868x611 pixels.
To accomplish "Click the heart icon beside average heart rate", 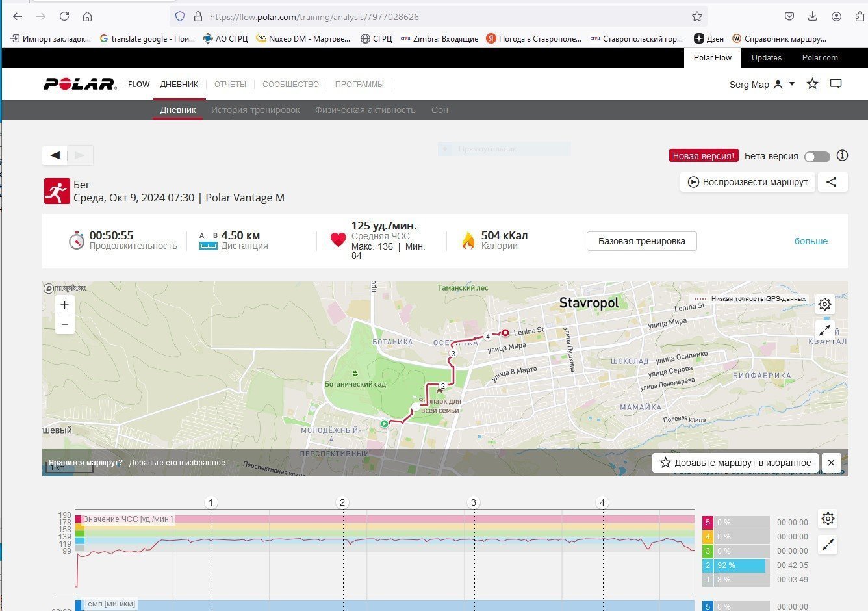I will (x=338, y=240).
